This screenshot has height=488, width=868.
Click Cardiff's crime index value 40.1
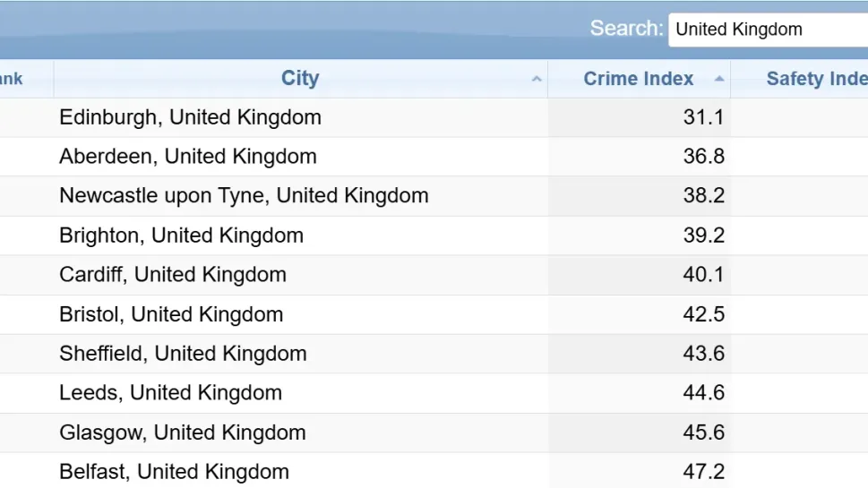[703, 275]
